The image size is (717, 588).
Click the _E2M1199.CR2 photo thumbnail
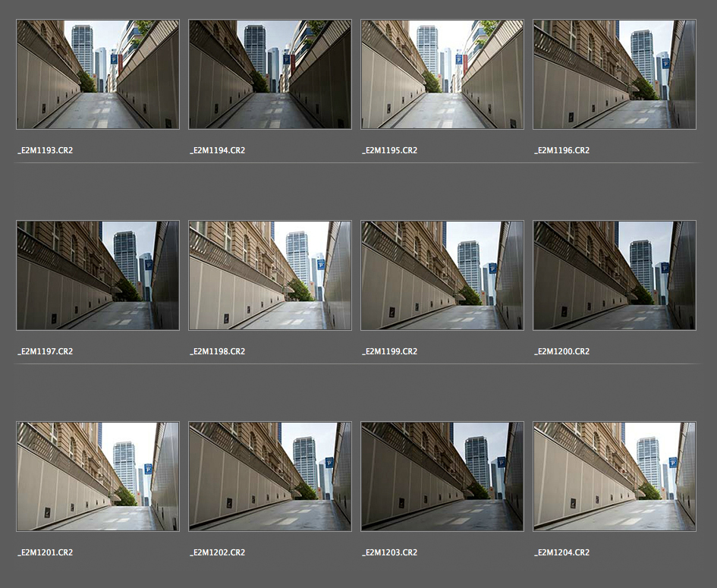tap(442, 275)
